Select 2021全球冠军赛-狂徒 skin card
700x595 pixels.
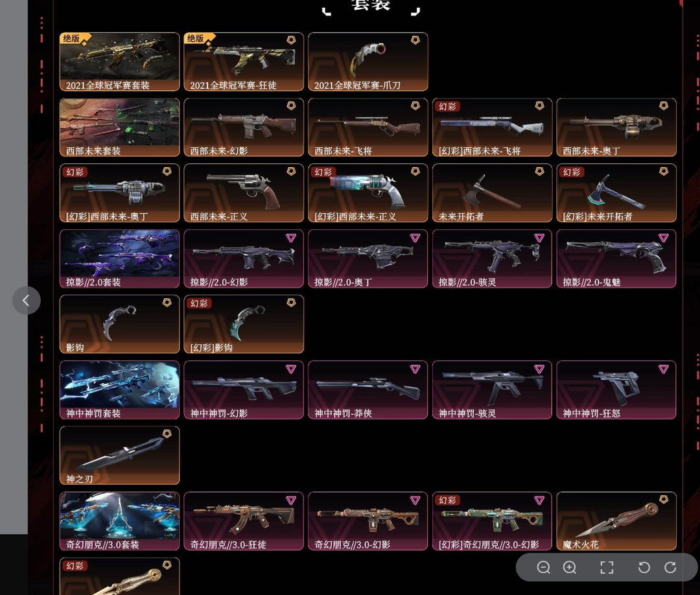click(x=244, y=62)
